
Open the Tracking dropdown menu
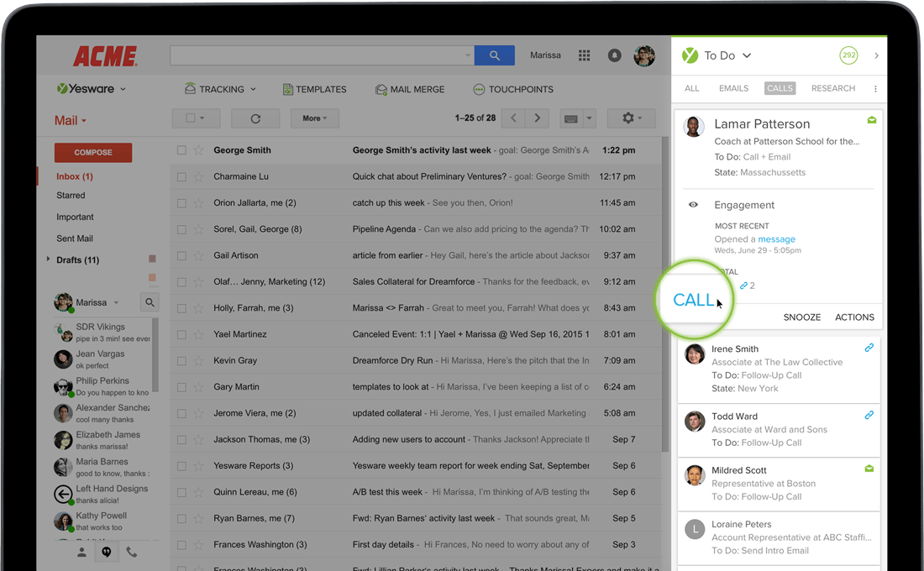pos(220,89)
